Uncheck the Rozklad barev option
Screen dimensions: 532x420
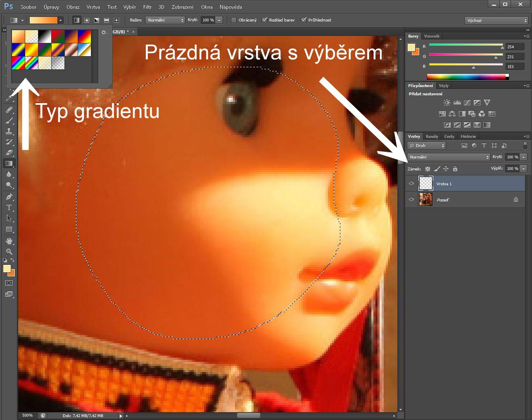tap(264, 20)
